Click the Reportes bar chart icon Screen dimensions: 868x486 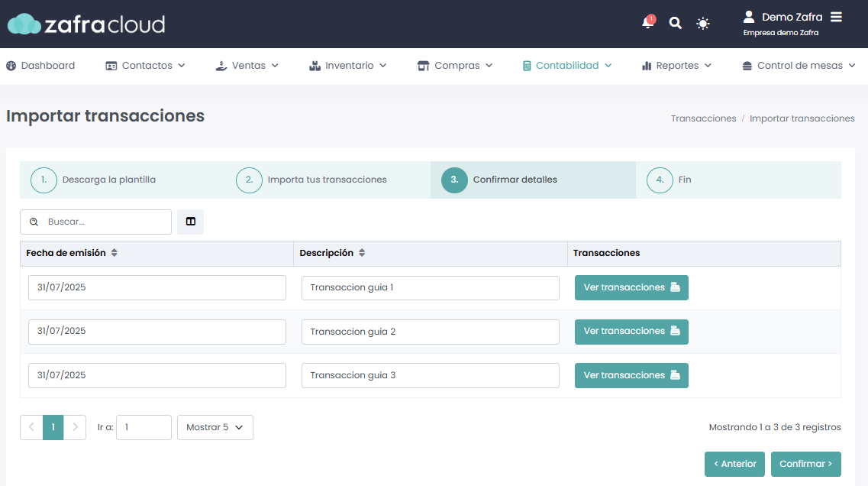pos(646,66)
